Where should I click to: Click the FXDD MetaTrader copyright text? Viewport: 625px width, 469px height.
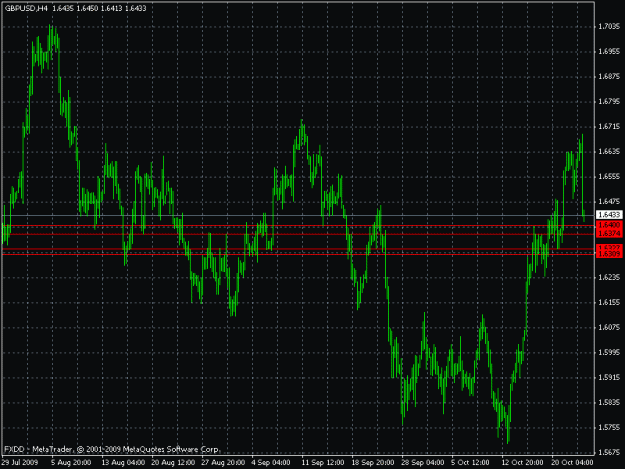click(112, 449)
